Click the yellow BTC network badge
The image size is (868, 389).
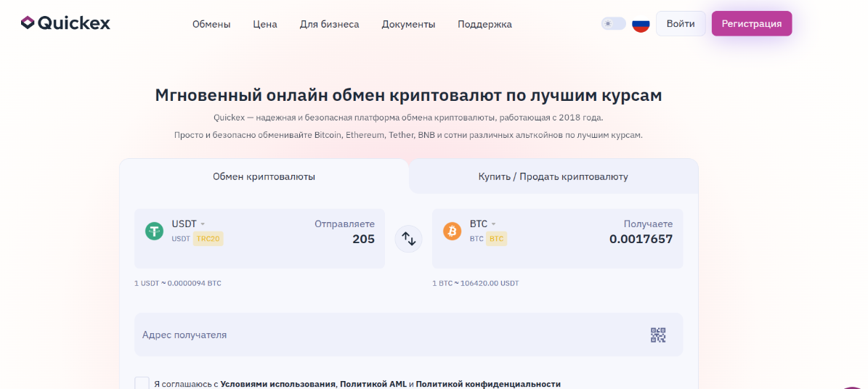[497, 239]
